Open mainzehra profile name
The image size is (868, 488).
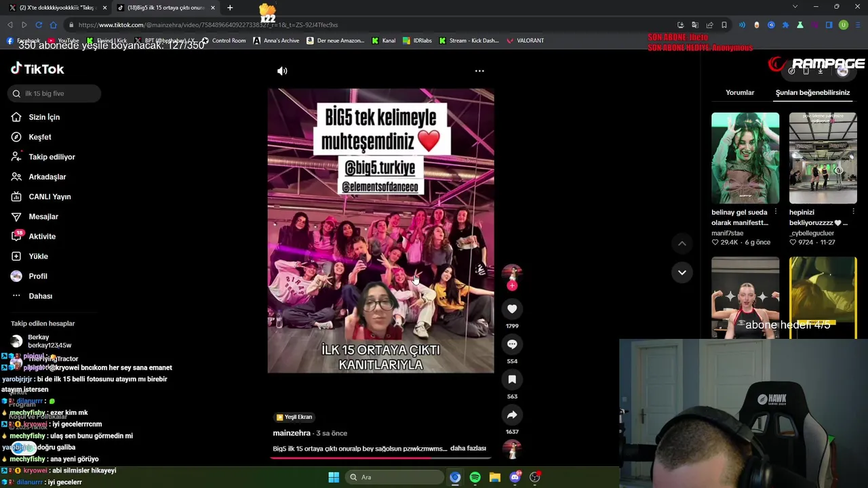pos(292,433)
